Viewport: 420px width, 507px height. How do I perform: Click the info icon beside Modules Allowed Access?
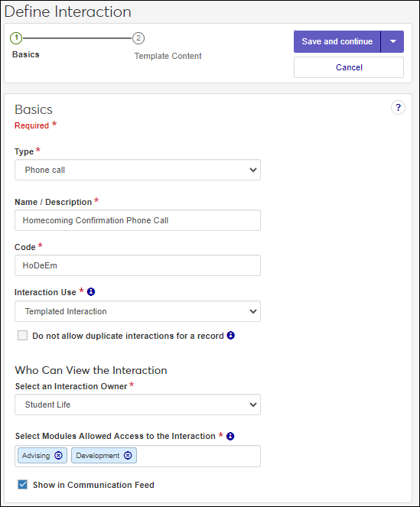point(230,436)
